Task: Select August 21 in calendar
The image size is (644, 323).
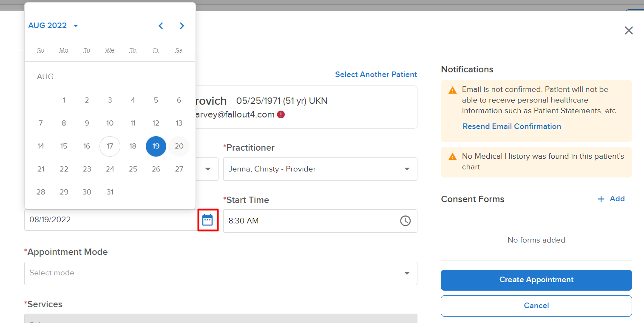Action: 41,169
